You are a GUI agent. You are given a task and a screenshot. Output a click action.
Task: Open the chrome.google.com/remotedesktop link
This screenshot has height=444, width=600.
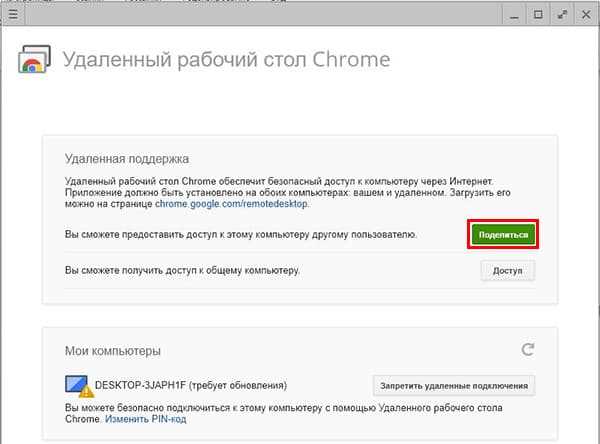[231, 204]
